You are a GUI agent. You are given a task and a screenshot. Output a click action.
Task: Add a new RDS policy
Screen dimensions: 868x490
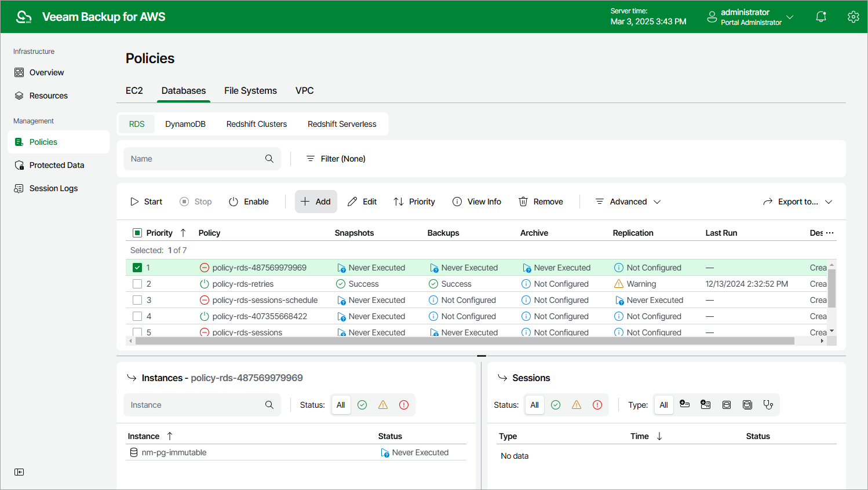[x=316, y=202]
